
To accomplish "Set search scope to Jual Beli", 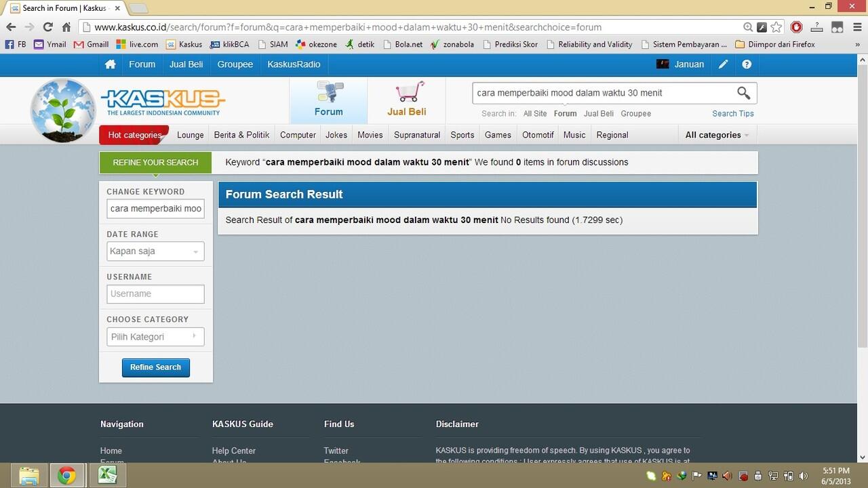I will pos(599,114).
